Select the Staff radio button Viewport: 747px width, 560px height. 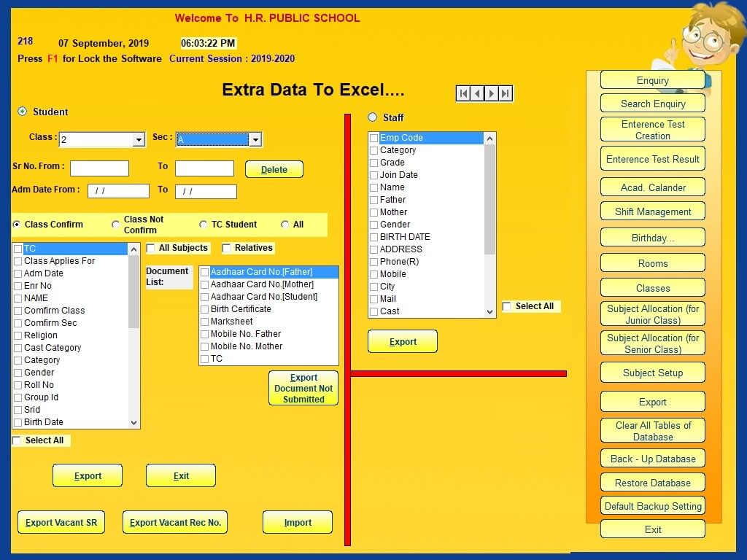pos(373,117)
